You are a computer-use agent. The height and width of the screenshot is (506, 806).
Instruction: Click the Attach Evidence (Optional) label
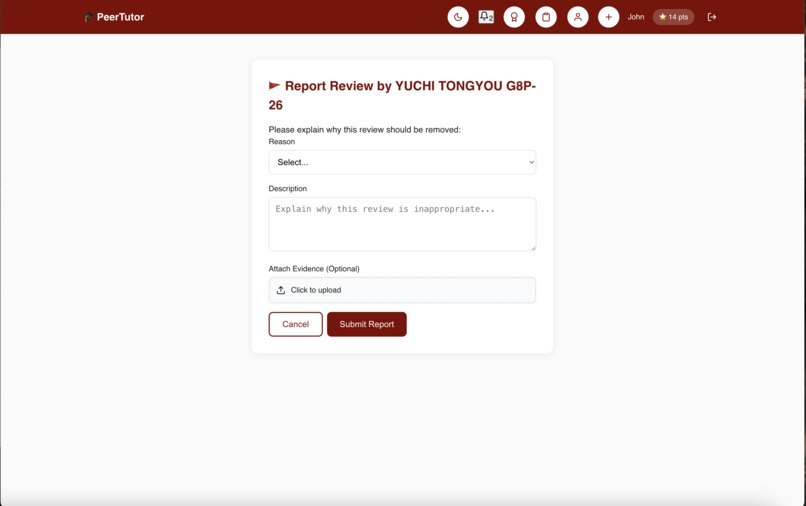pos(314,268)
